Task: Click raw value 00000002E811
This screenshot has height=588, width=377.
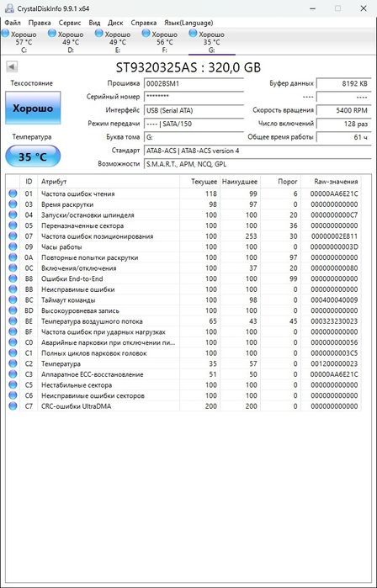Action: click(334, 236)
